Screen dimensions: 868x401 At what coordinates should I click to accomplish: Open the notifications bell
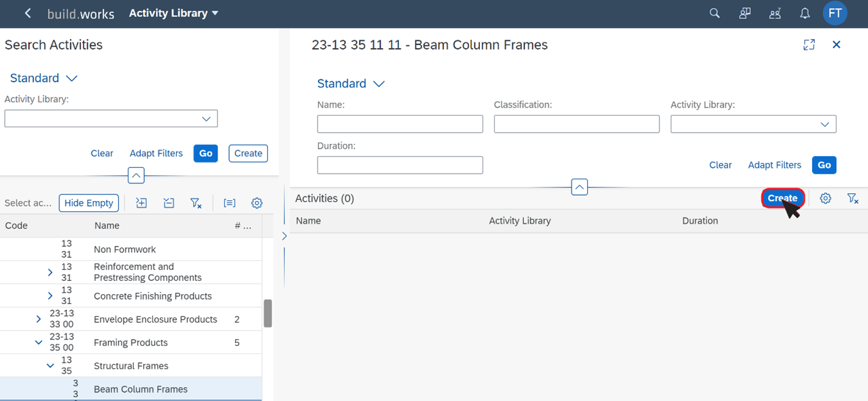(x=805, y=13)
